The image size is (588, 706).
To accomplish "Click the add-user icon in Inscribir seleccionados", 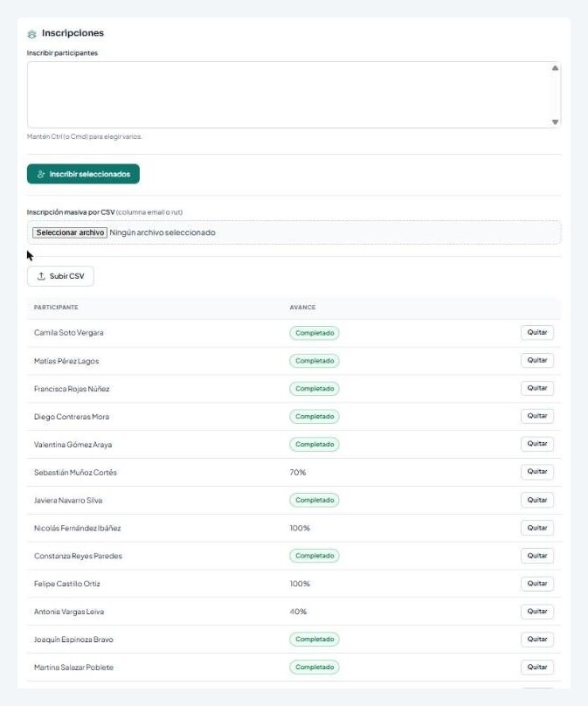I will 41,174.
